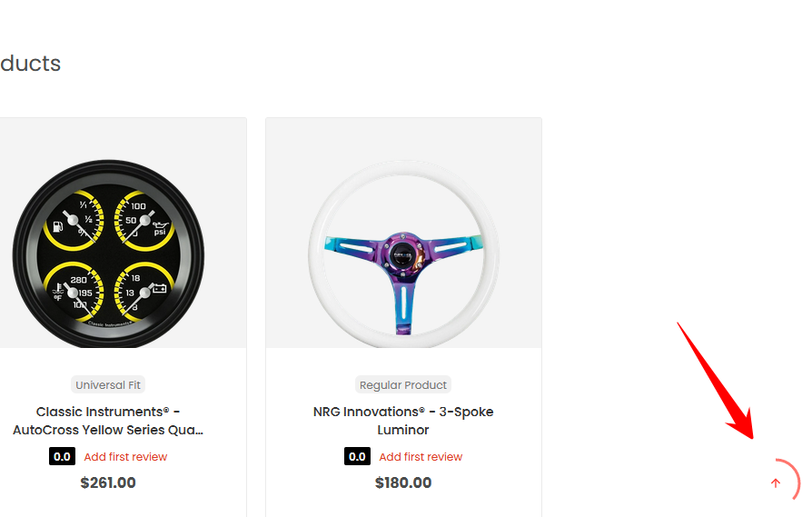Add first review for NRG steering wheel
Screen dimensions: 812x517
pos(421,457)
